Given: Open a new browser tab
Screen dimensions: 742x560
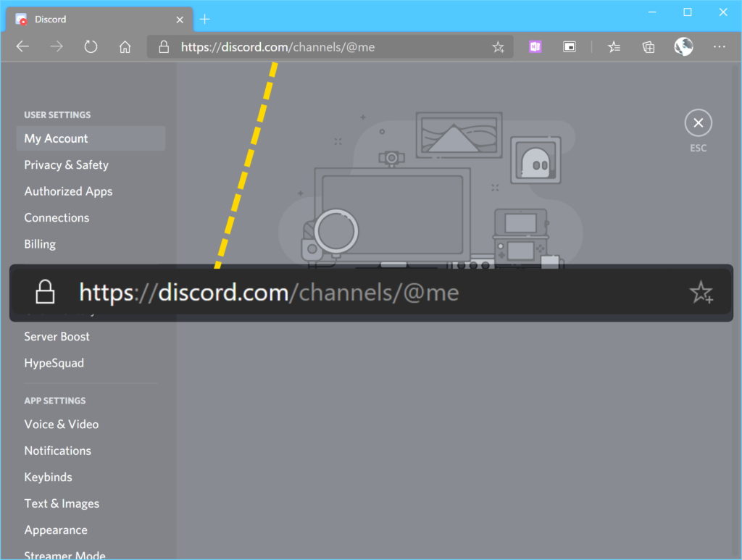Looking at the screenshot, I should (204, 20).
